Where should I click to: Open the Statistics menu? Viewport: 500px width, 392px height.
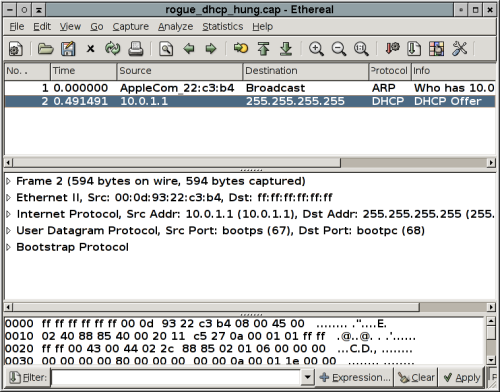223,26
